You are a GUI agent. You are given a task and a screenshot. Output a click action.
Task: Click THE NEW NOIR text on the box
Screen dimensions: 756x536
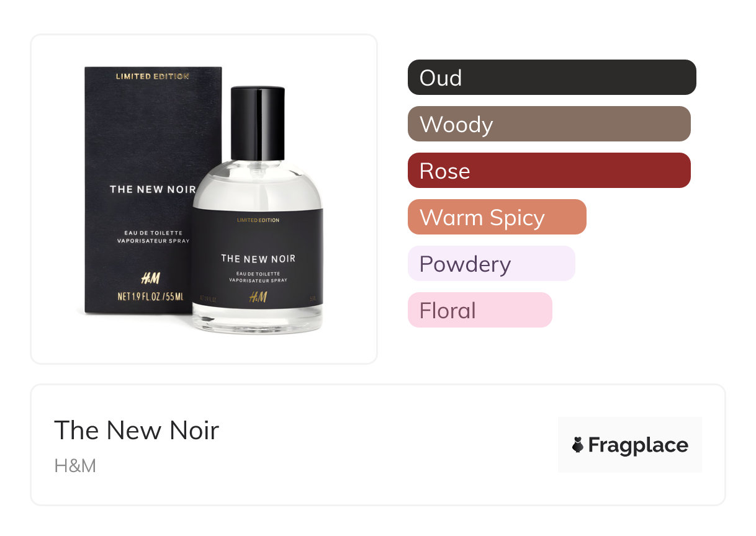(x=153, y=189)
